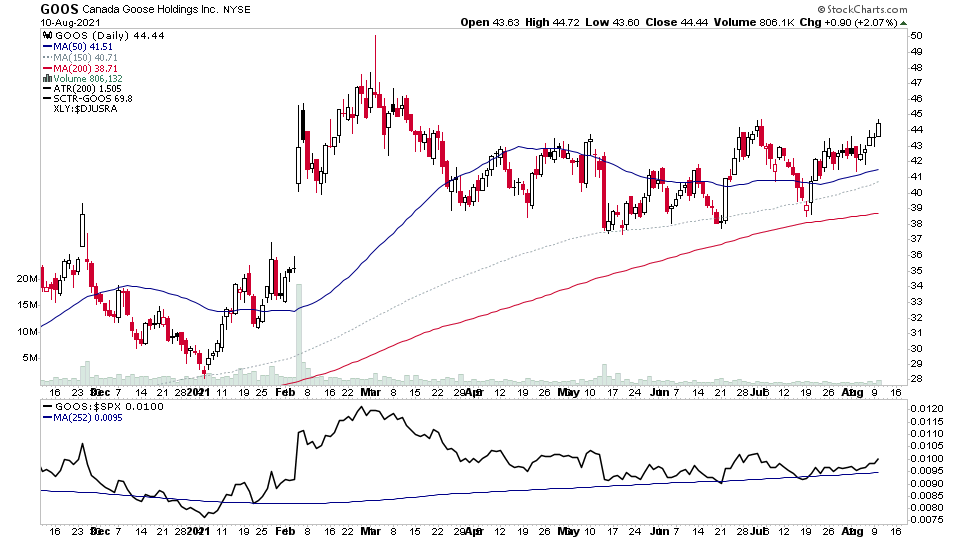Click the Volume 806,132 legend entry
Screen dimensions: 960x540
(x=88, y=78)
